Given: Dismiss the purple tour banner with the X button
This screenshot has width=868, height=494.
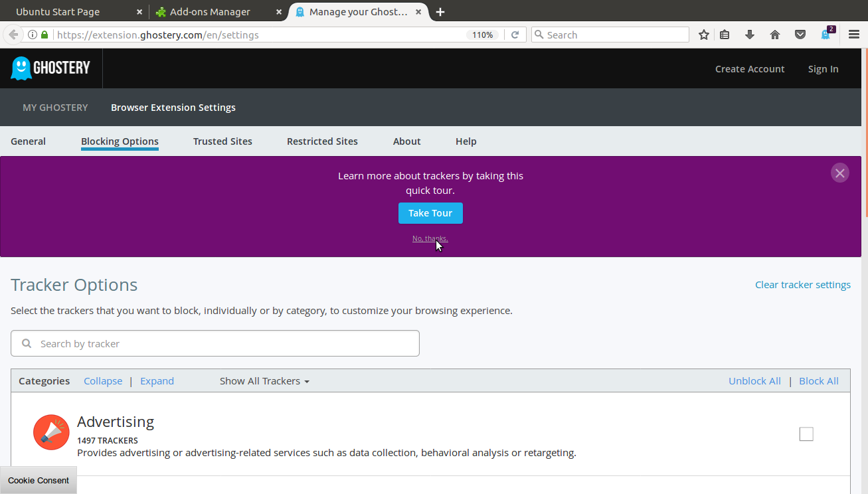Looking at the screenshot, I should [x=840, y=173].
